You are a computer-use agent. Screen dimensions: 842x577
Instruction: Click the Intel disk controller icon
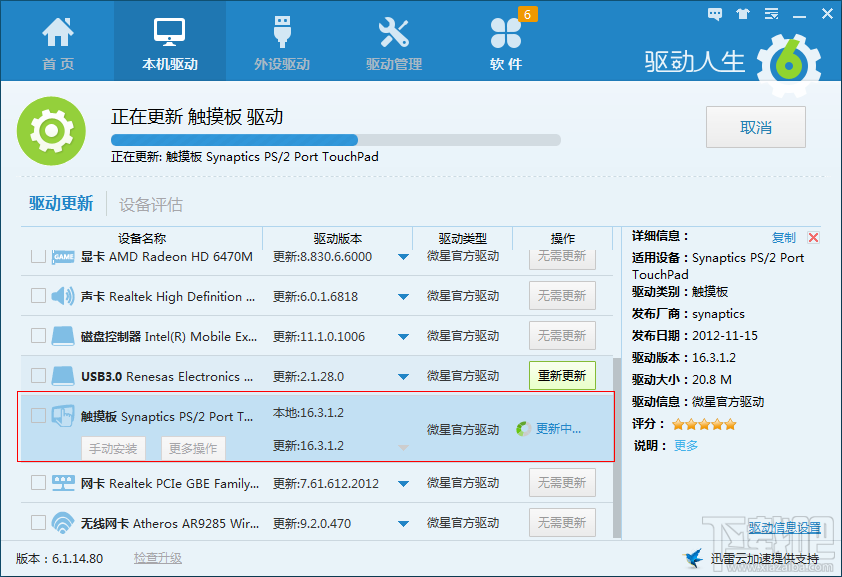click(x=63, y=336)
